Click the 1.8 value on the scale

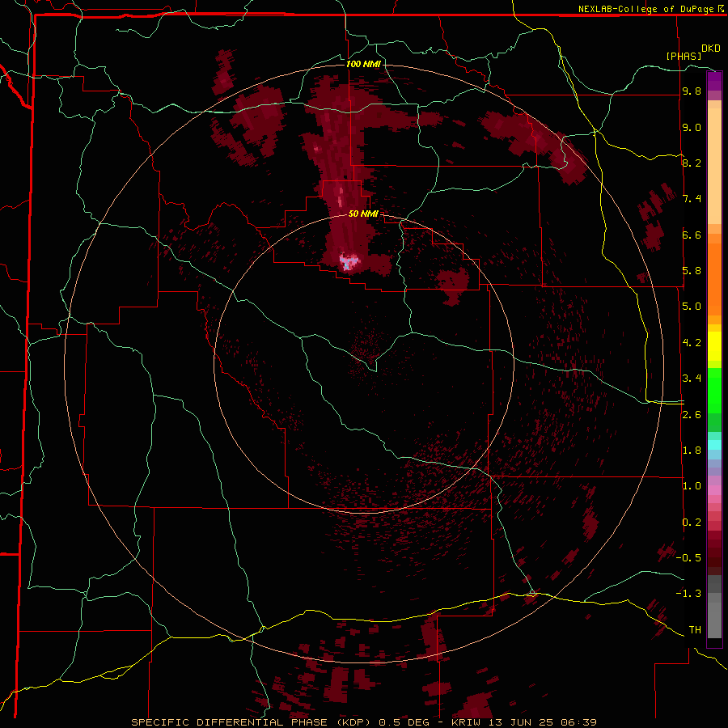(692, 451)
